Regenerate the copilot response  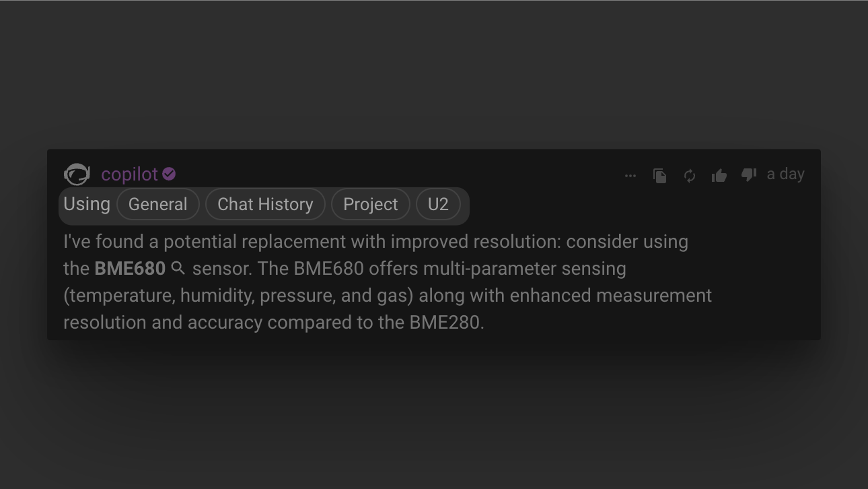[x=690, y=176]
